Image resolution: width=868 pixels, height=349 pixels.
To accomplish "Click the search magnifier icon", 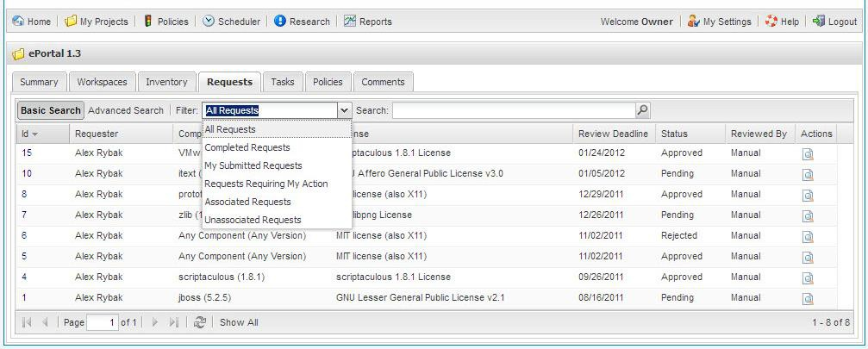I will point(642,110).
